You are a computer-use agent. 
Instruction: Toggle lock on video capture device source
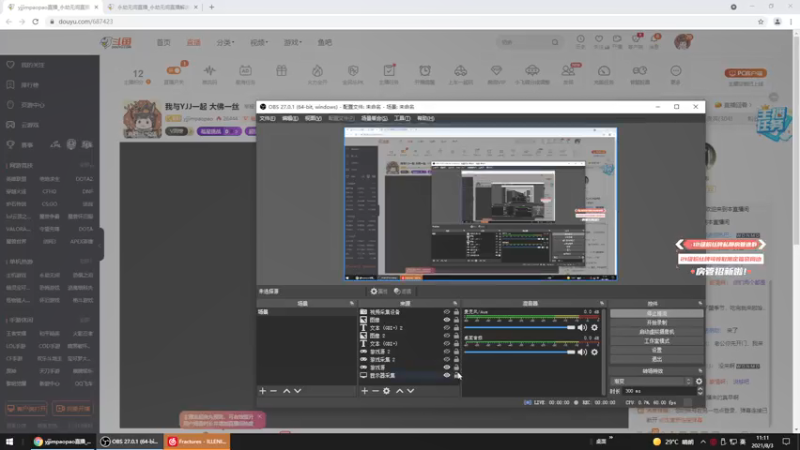tap(456, 312)
